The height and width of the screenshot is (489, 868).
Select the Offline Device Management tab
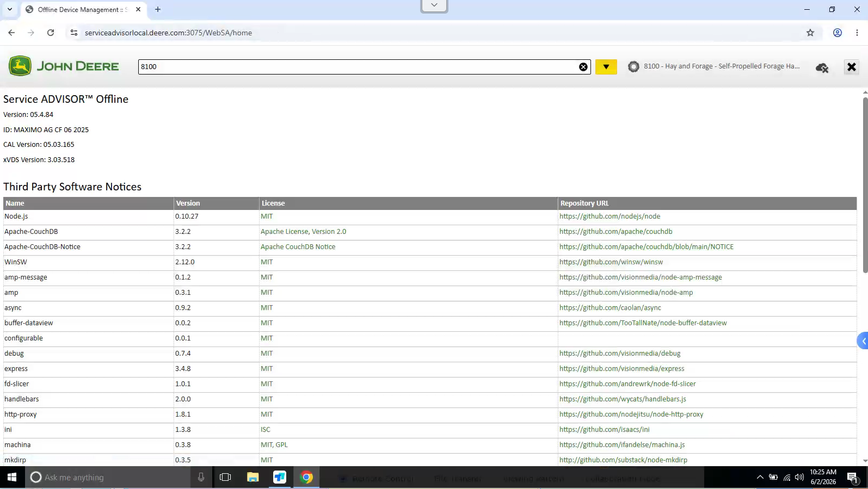coord(83,9)
